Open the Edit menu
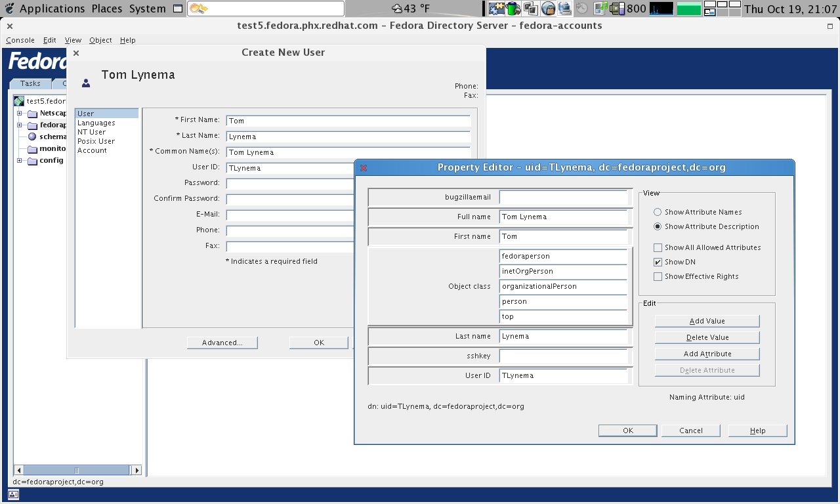840x504 pixels. tap(50, 40)
